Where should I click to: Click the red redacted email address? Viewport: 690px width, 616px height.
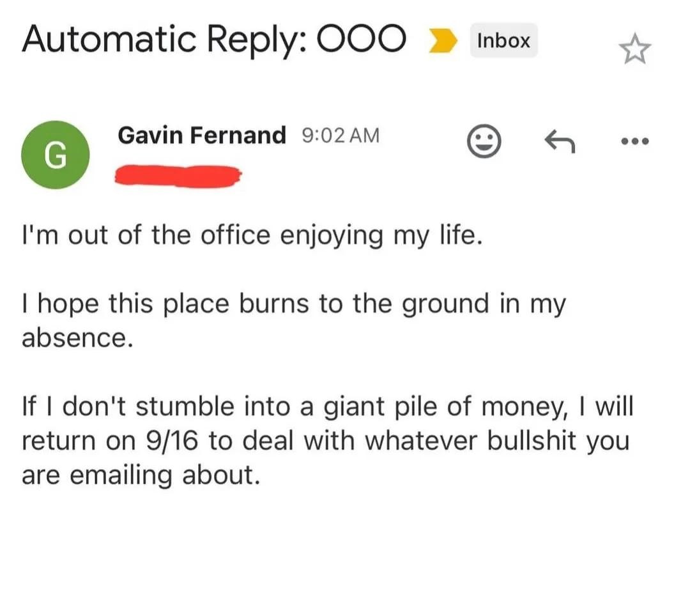pyautogui.click(x=178, y=176)
